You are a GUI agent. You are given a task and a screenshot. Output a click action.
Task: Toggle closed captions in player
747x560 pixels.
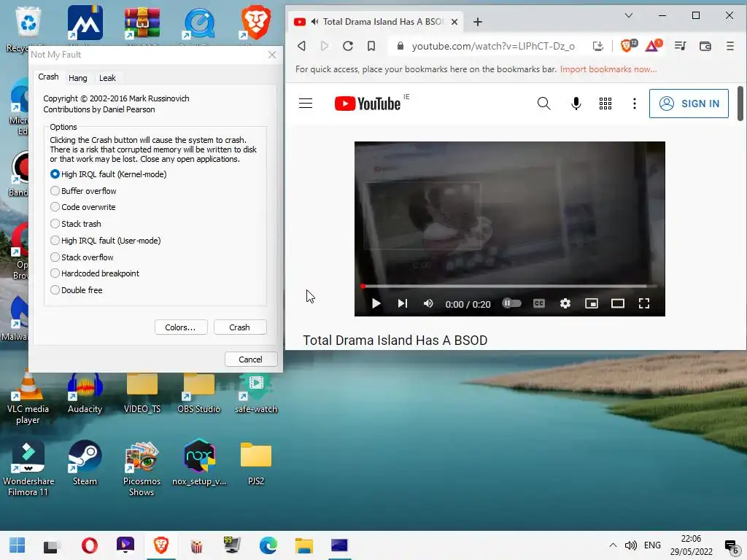click(x=539, y=304)
